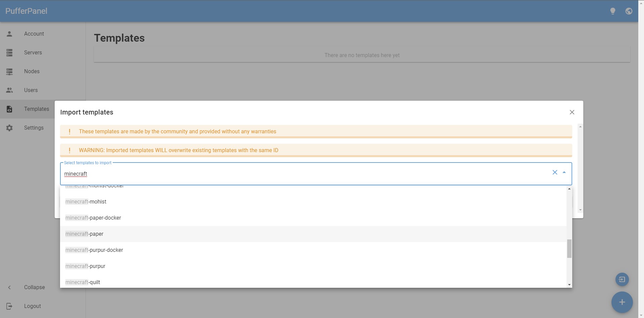Choose minecraft-mohist template option
Screen dimensions: 644x318
pyautogui.click(x=86, y=201)
